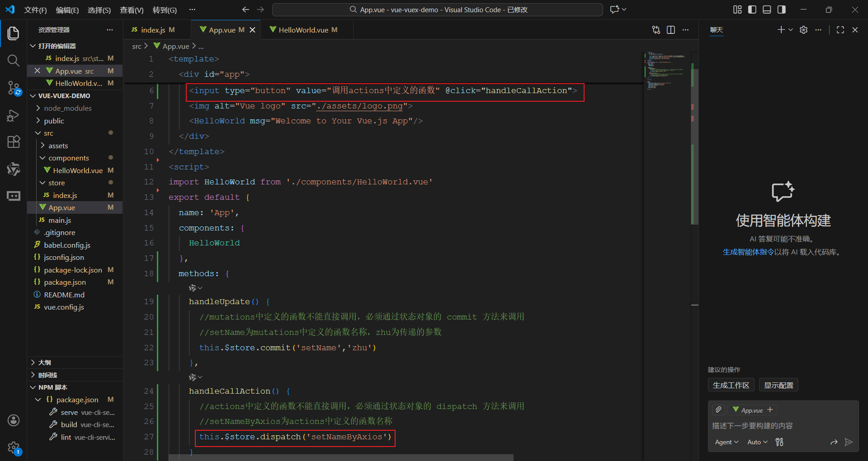The height and width of the screenshot is (461, 868).
Task: Open the 编辑(E) menu
Action: 67,10
